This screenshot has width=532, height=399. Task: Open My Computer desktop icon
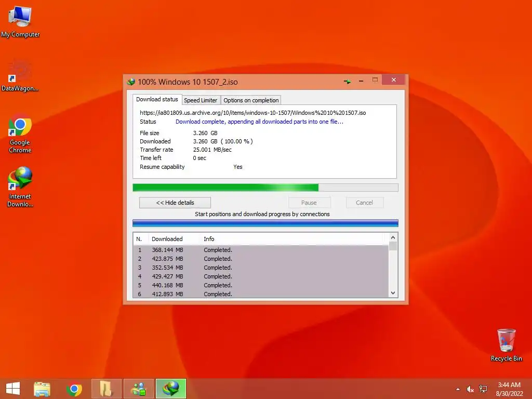20,22
